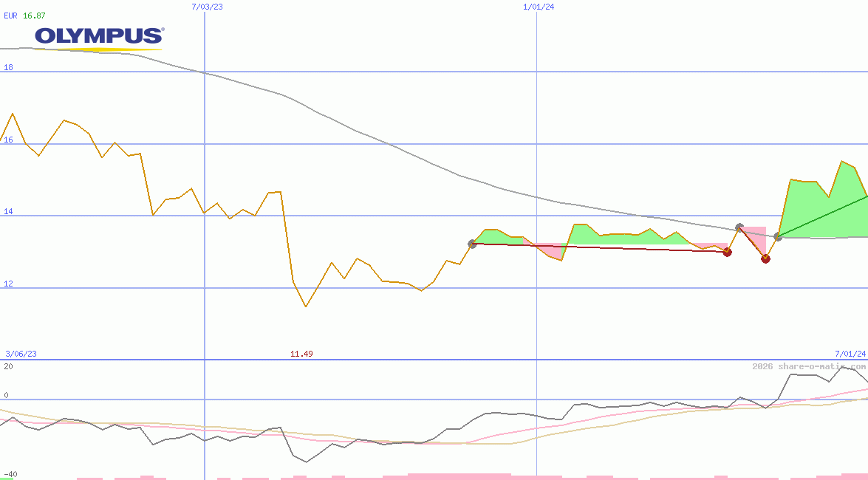Select the 20 label on the indicator axis
The width and height of the screenshot is (868, 480).
point(8,366)
